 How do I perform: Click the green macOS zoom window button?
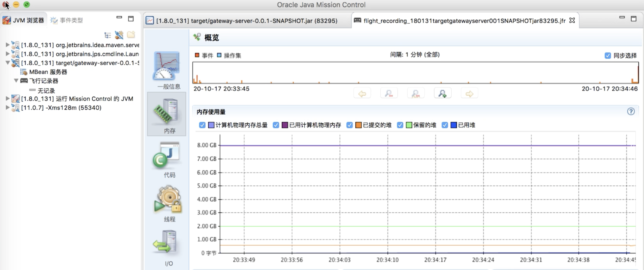(x=26, y=5)
